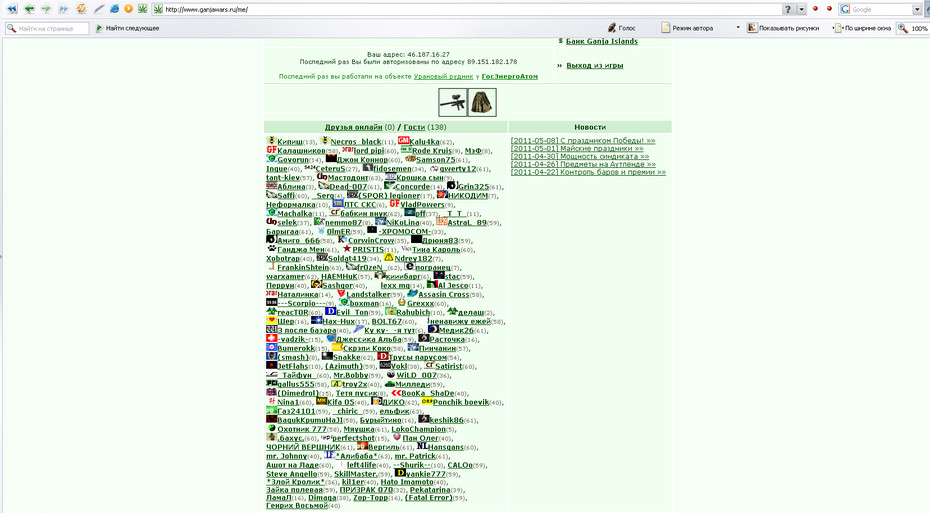The height and width of the screenshot is (513, 930).
Task: Open player Мастодонт profile
Action: (x=348, y=177)
